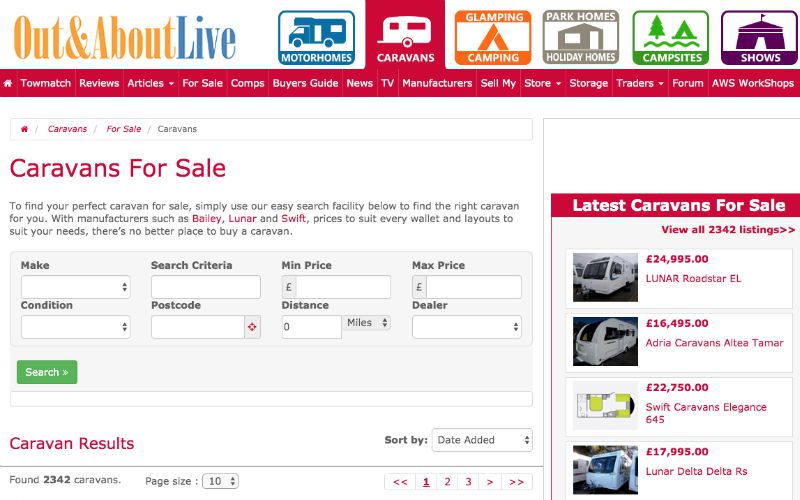Open the Manufacturers menu item

pos(437,83)
